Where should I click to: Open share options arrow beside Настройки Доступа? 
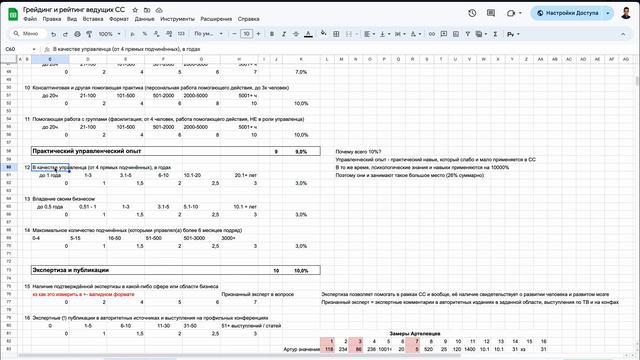(x=608, y=13)
